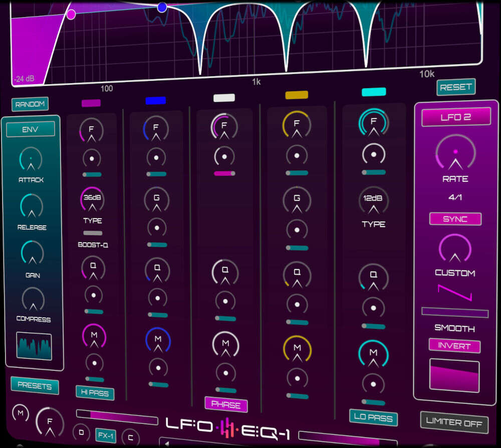Image resolution: width=501 pixels, height=448 pixels.
Task: Turn the LIMITER OFF switch on
Action: (x=453, y=422)
